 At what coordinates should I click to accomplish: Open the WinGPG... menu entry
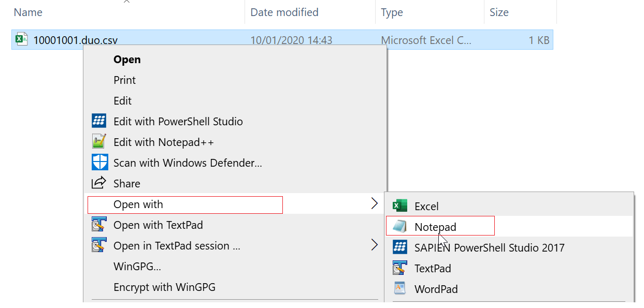click(x=137, y=267)
